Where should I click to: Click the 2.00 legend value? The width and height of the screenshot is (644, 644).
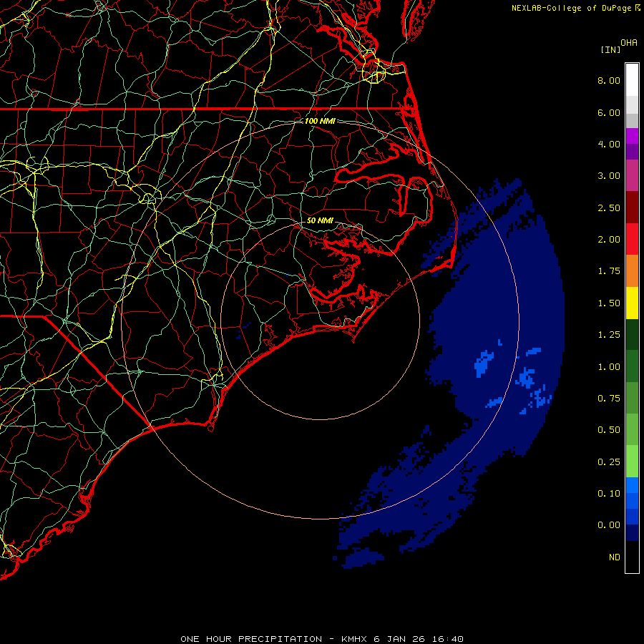pyautogui.click(x=609, y=240)
